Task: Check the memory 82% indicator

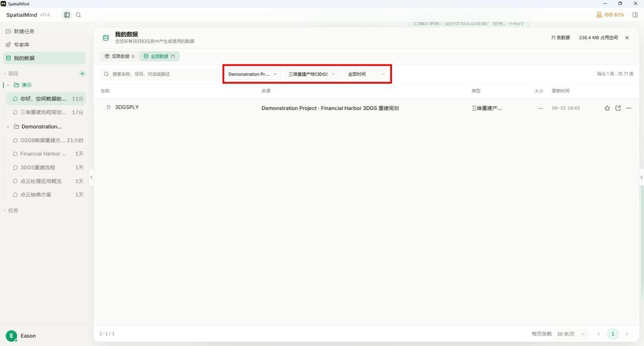Action: click(610, 15)
